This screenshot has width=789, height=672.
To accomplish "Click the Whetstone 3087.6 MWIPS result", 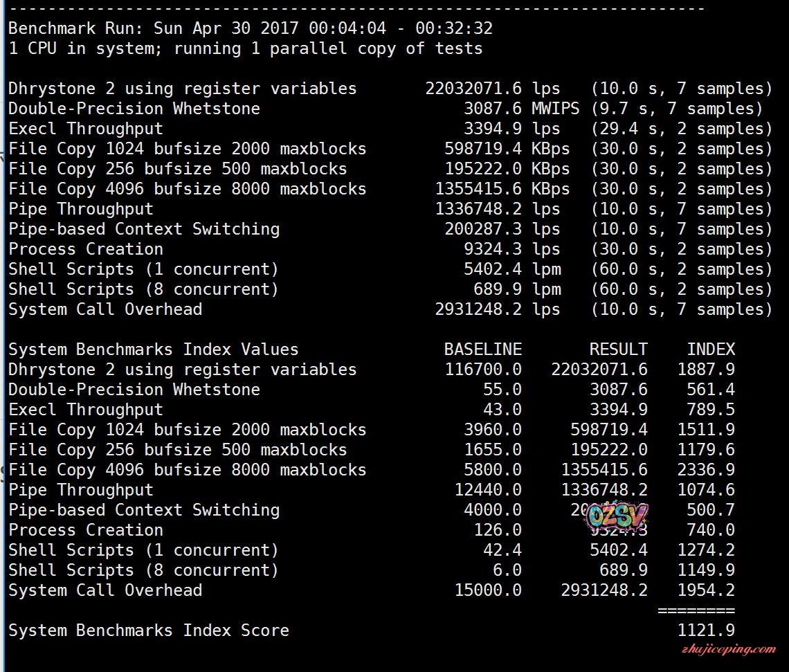I will 511,109.
